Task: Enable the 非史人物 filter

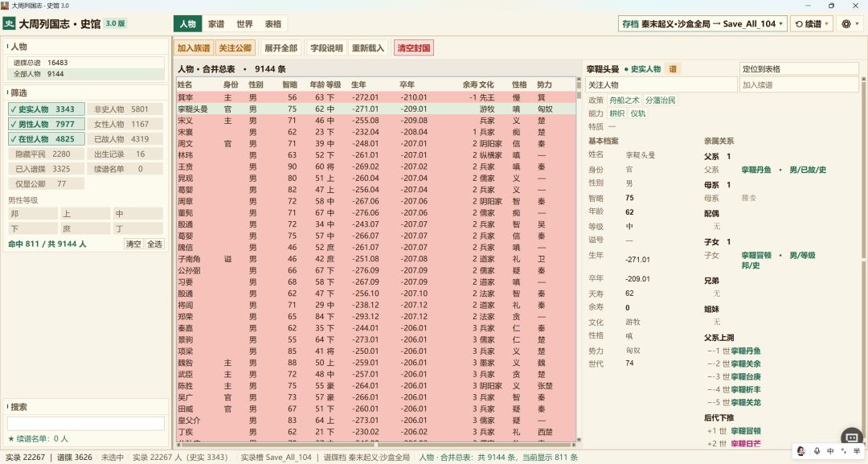Action: point(125,109)
